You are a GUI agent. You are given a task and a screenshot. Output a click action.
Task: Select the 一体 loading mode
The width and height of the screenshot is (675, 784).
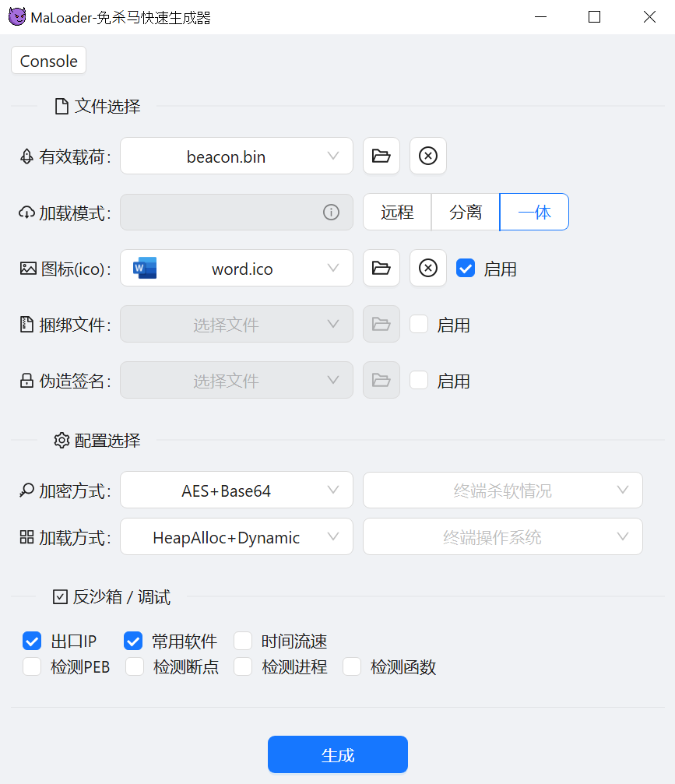point(534,212)
